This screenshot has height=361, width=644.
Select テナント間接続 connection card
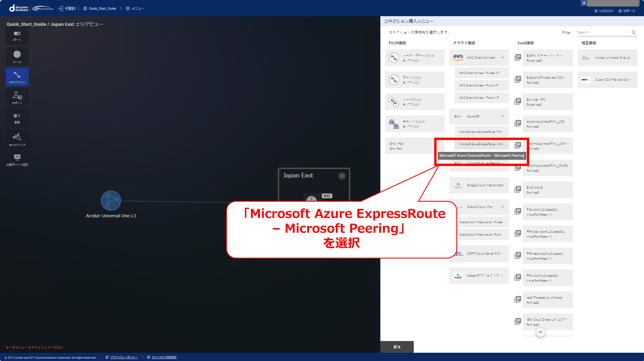415,124
